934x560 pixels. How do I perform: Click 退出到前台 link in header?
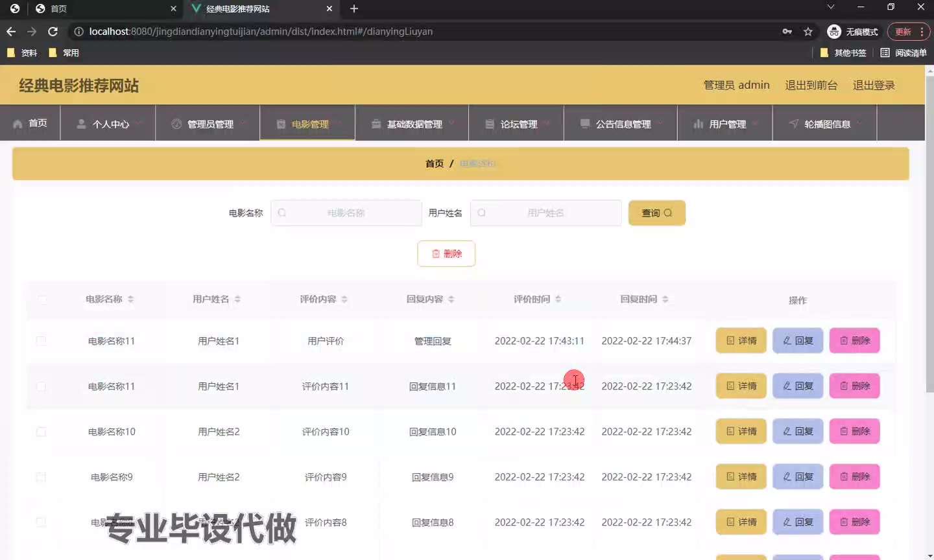point(811,85)
